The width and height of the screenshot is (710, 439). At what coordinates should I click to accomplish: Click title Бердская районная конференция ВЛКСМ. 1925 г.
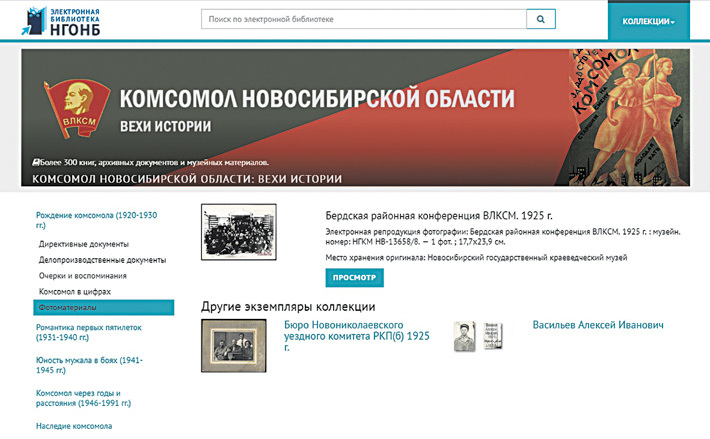click(x=439, y=215)
